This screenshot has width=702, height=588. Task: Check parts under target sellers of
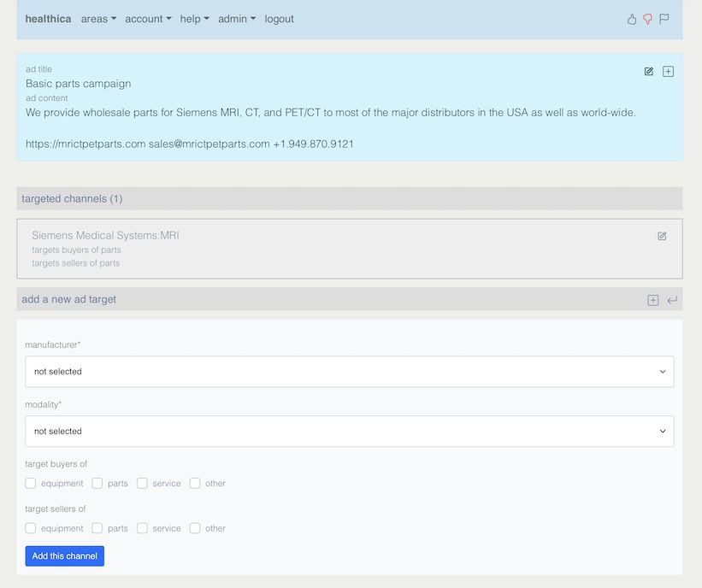click(97, 528)
